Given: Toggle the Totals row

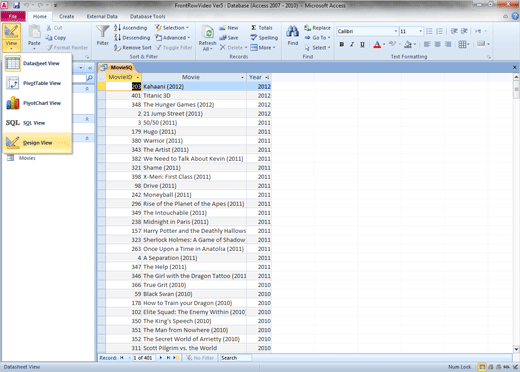Looking at the screenshot, I should click(x=262, y=28).
